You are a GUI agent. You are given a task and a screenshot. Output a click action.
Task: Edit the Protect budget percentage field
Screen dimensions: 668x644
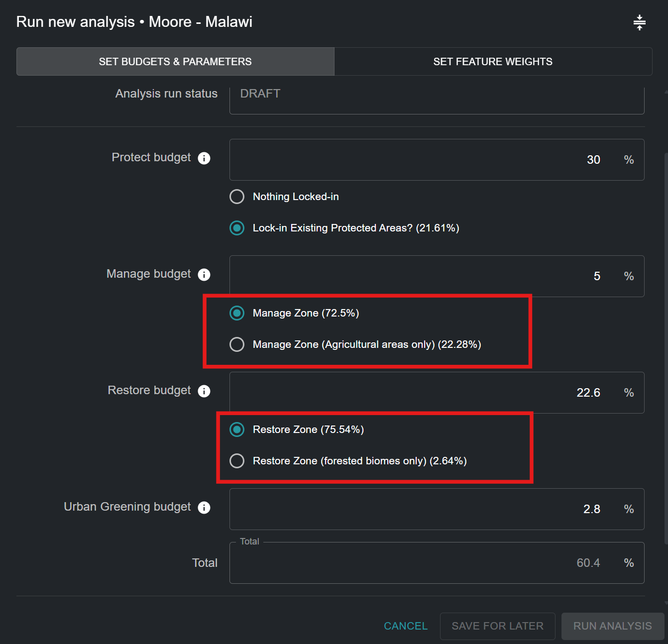[423, 160]
